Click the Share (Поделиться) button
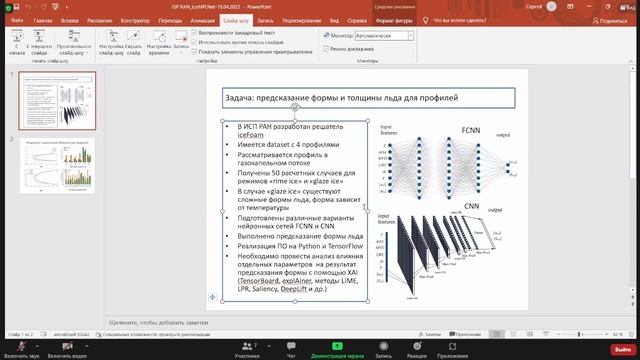Image resolution: width=640 pixels, height=360 pixels. [x=610, y=21]
